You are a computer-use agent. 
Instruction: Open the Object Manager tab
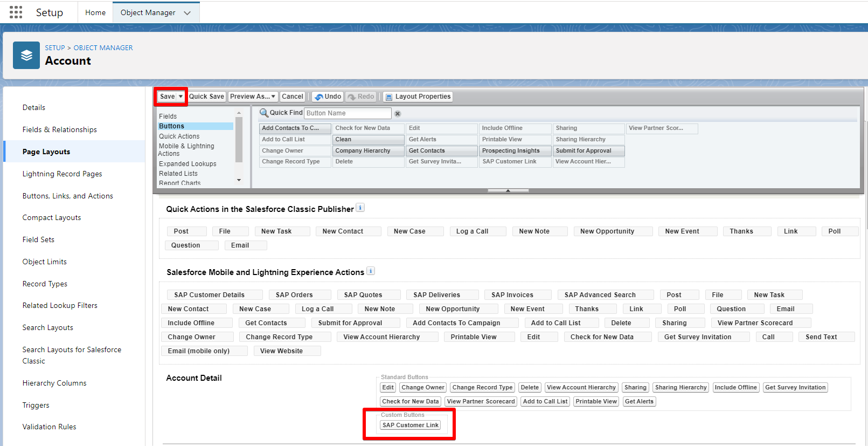coord(148,12)
